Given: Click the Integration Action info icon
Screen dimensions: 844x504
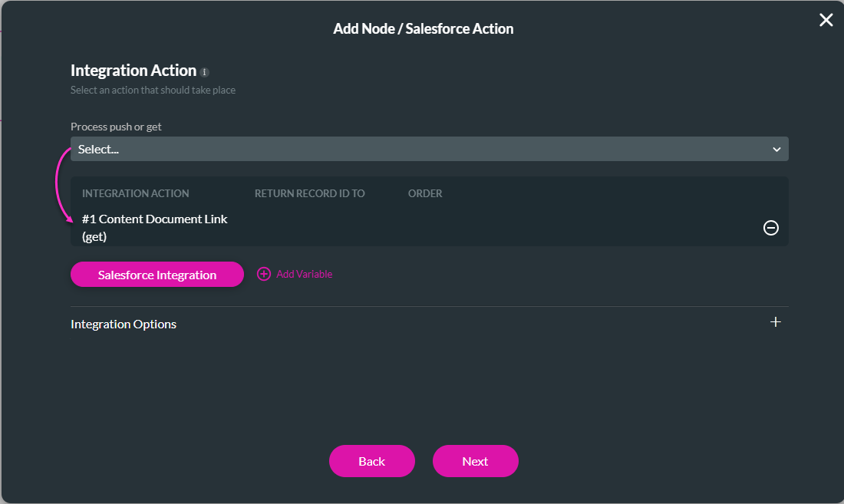Looking at the screenshot, I should coord(205,72).
